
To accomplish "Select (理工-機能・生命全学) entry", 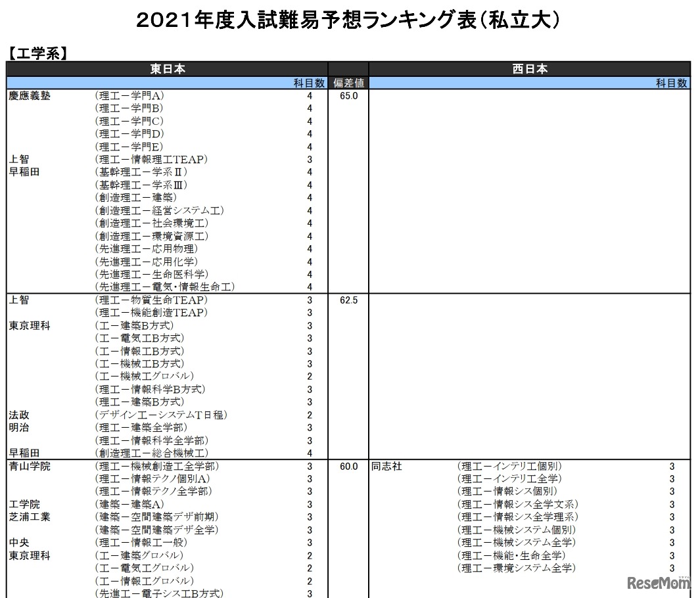I will point(511,555).
